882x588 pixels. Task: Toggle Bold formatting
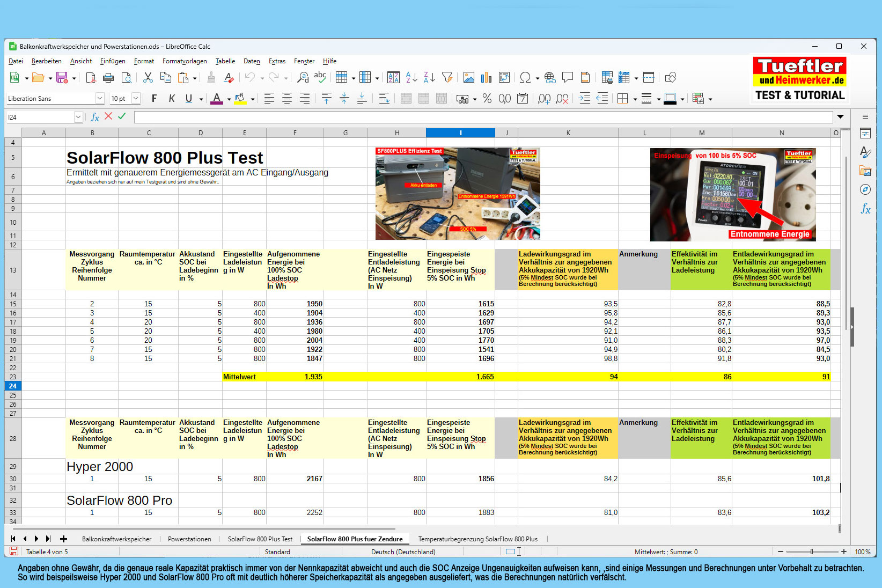tap(154, 99)
